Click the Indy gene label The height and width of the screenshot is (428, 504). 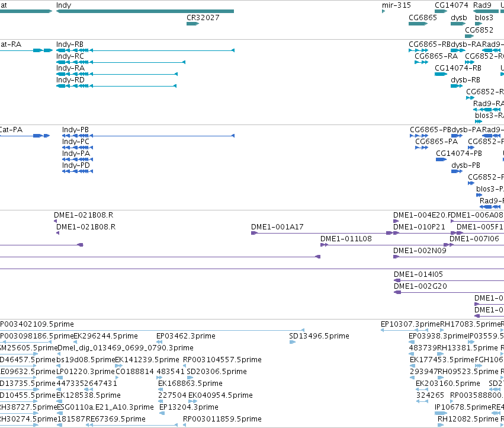point(63,5)
